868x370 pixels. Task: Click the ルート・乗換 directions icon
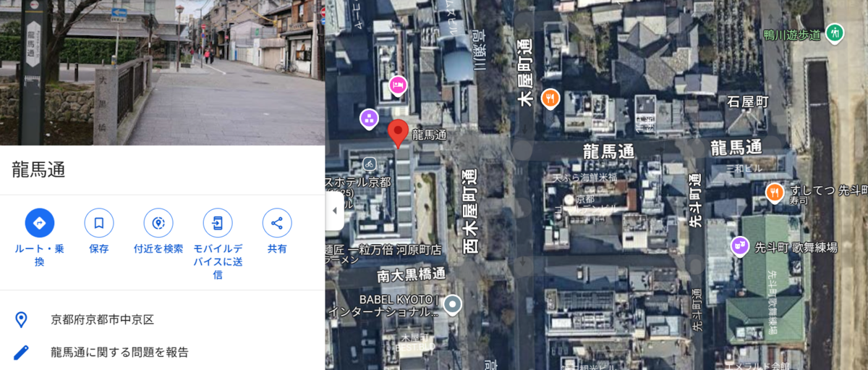40,223
